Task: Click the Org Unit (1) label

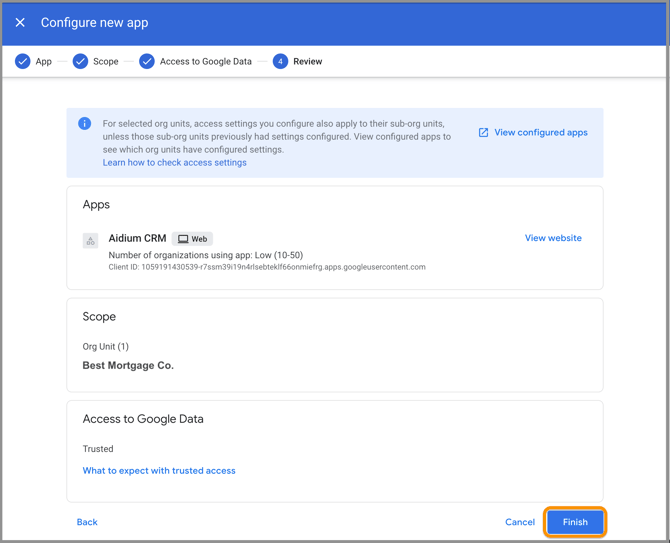Action: click(x=106, y=346)
